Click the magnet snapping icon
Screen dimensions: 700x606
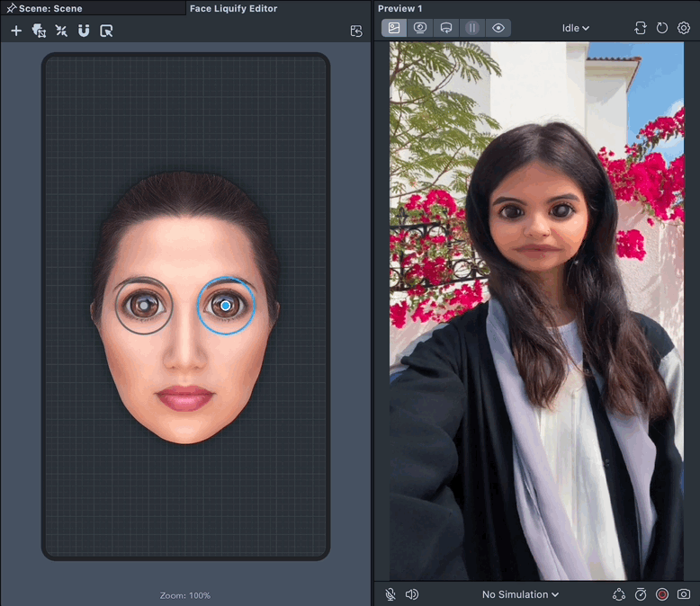pyautogui.click(x=84, y=31)
